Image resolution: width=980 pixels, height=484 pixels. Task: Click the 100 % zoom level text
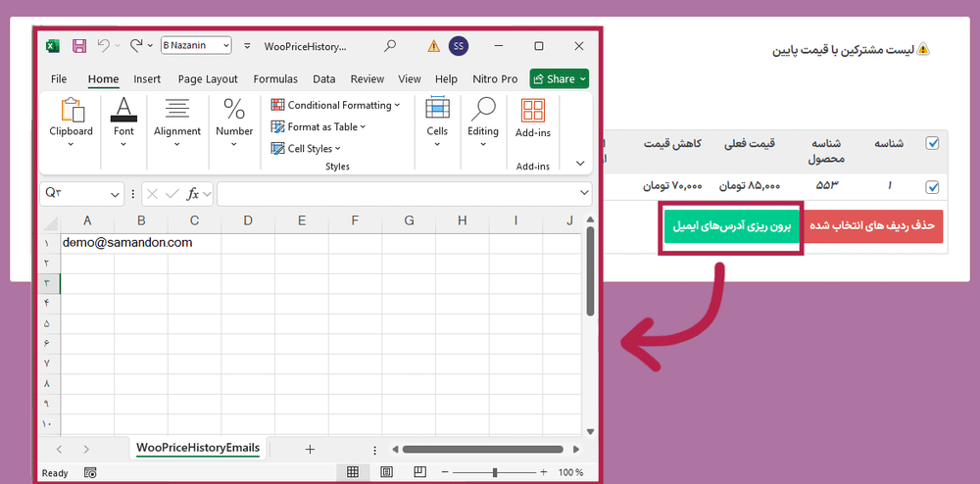570,473
